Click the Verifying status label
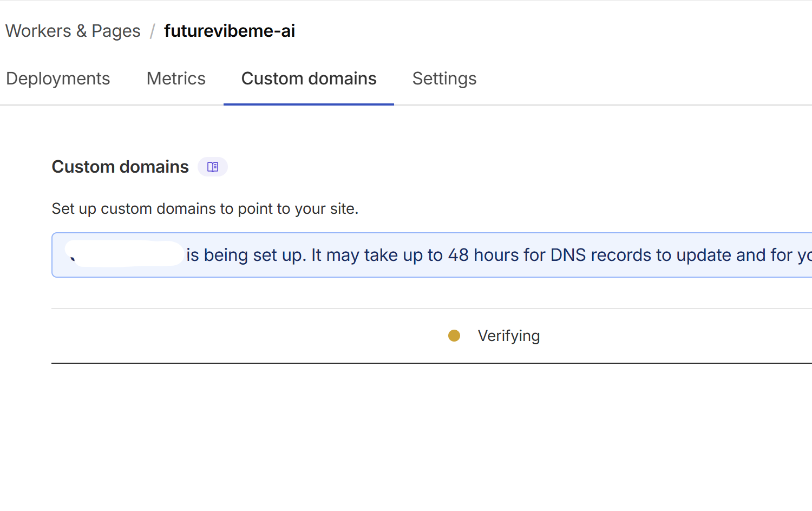 508,336
